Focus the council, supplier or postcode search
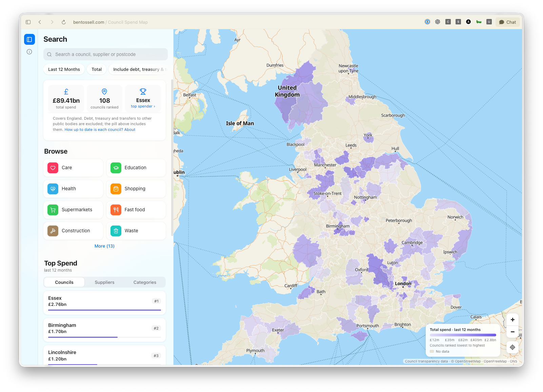 [105, 54]
